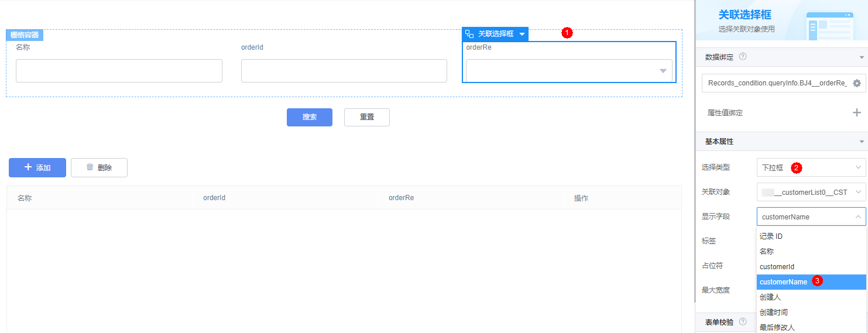Screen dimensions: 868x333
Task: Click the gear icon in data binding field
Action: (x=857, y=83)
